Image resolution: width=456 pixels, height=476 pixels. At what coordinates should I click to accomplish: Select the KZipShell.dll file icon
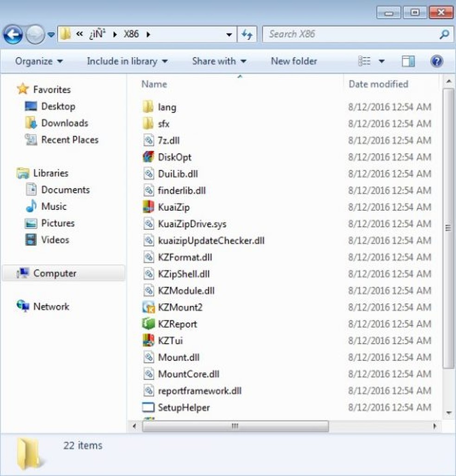pyautogui.click(x=148, y=274)
